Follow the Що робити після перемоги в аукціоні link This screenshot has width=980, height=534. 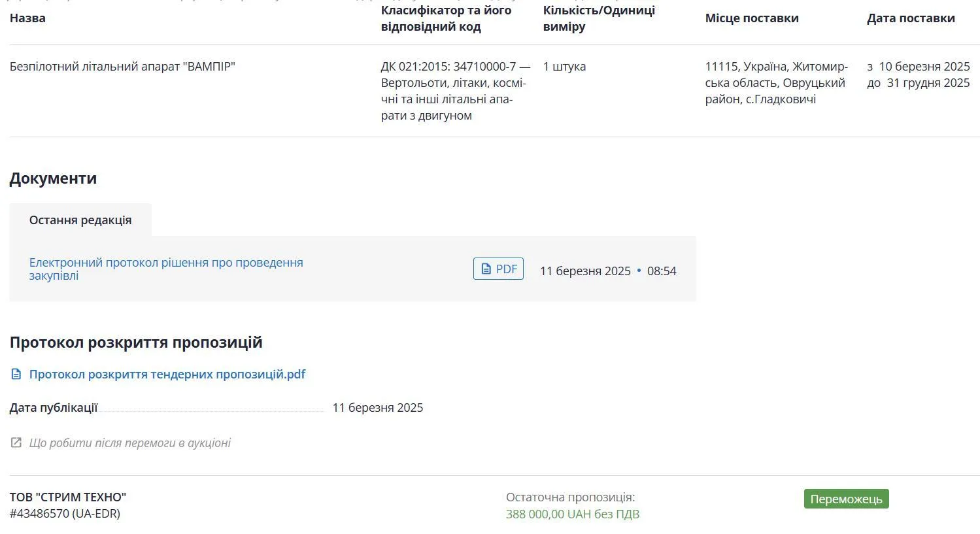(130, 443)
